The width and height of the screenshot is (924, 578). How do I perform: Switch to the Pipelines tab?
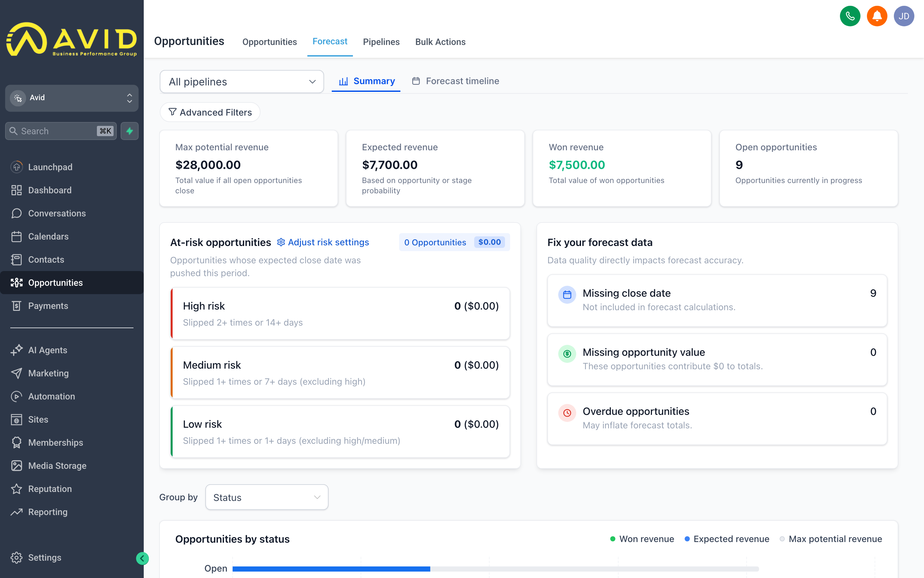point(381,42)
